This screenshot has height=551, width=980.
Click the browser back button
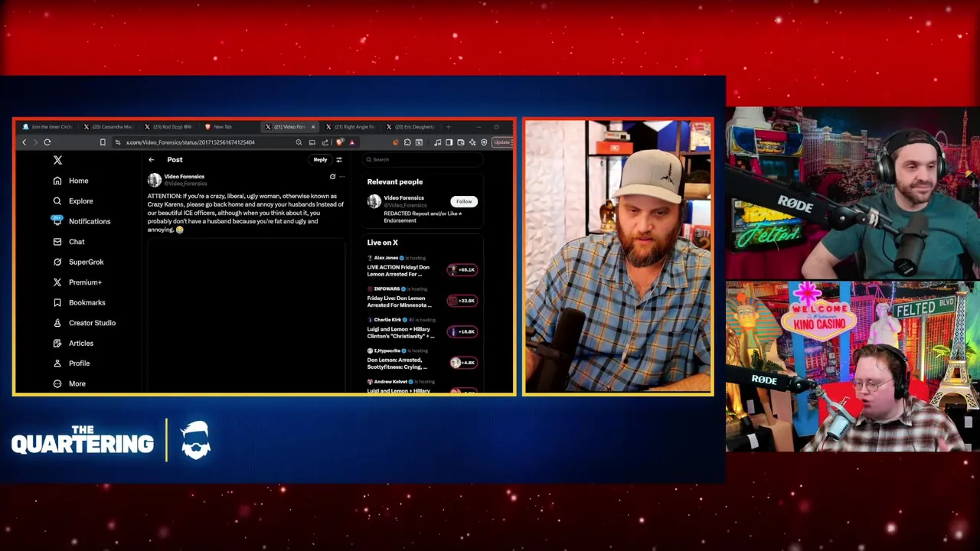[x=24, y=142]
